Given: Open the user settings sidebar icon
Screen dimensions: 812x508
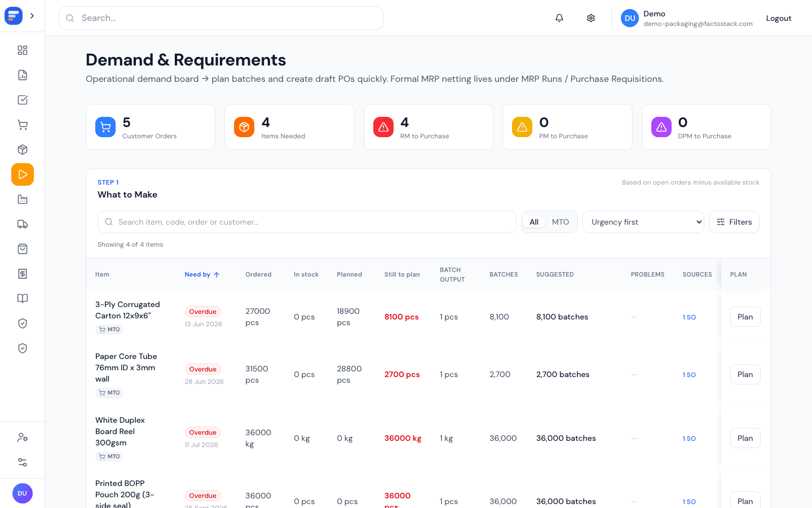Looking at the screenshot, I should pyautogui.click(x=23, y=437).
